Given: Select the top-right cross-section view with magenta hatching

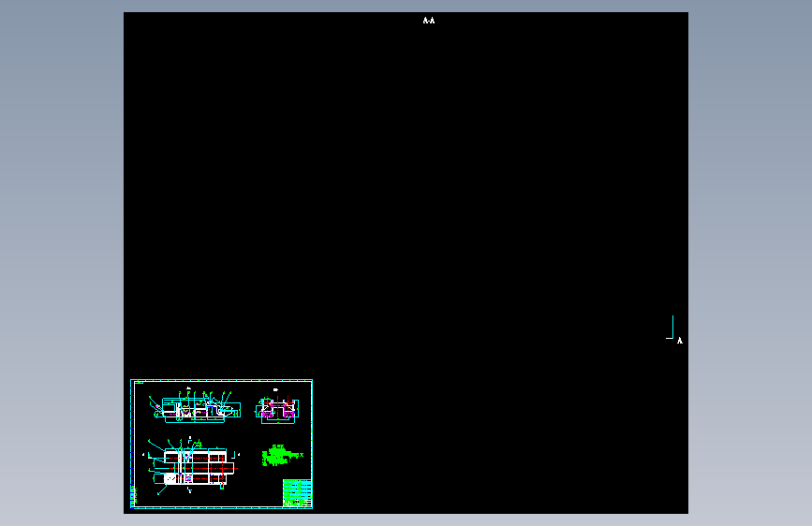Looking at the screenshot, I should coord(277,409).
